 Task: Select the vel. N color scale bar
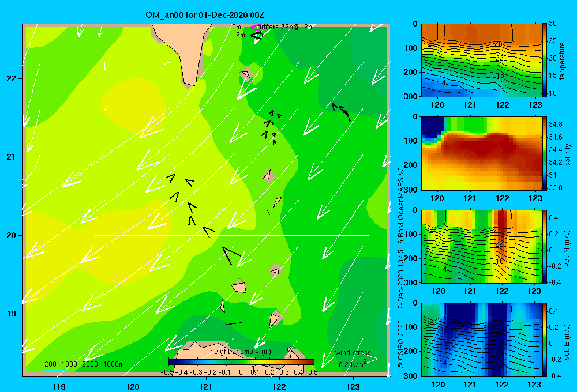(545, 247)
